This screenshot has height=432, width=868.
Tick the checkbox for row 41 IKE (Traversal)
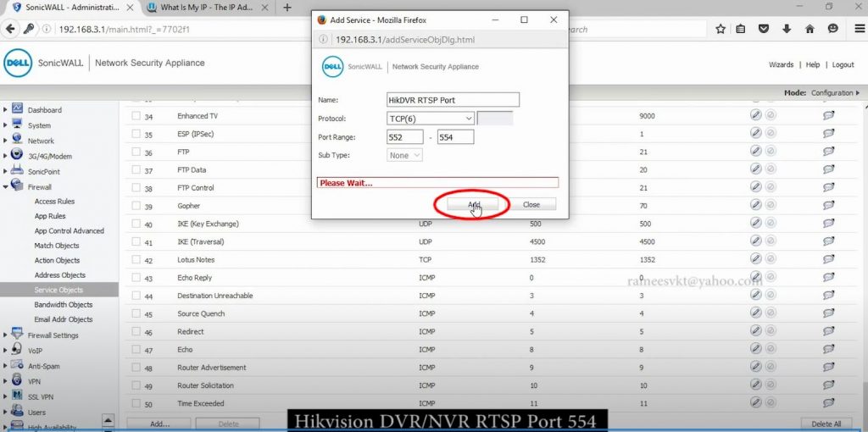point(136,241)
